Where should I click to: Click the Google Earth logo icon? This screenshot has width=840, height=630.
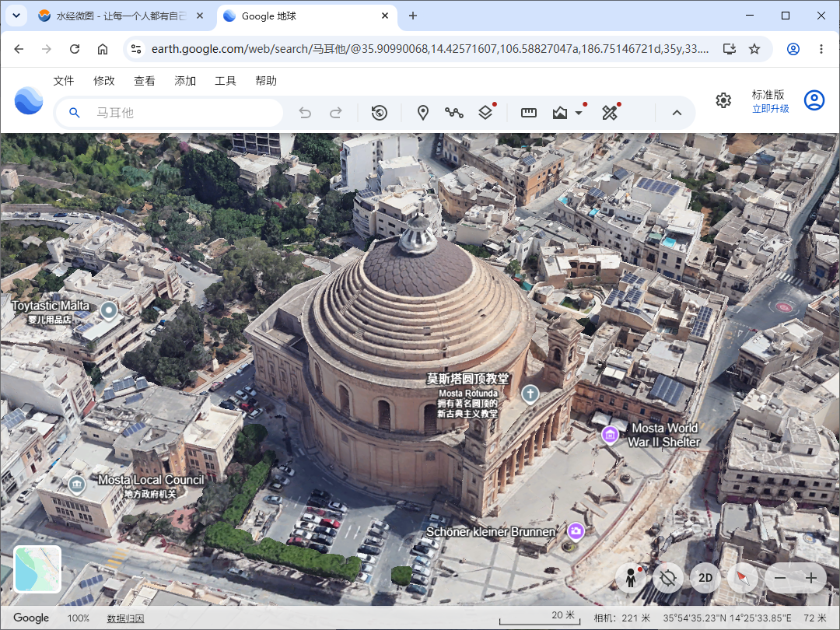29,100
